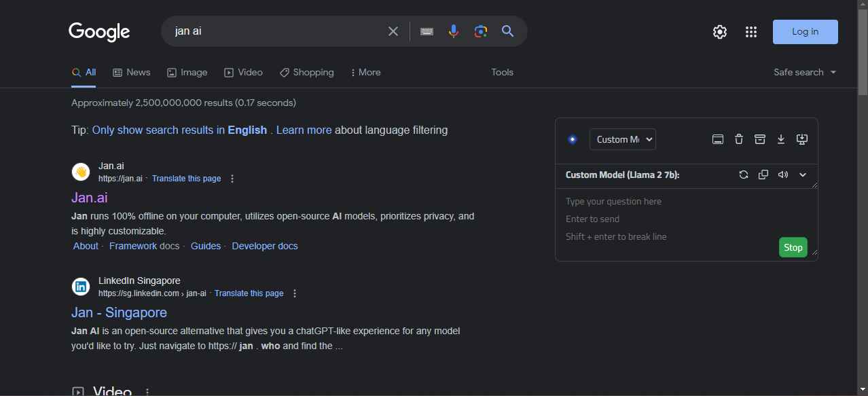Open the more options dots for the Jan.ai result
Viewport: 868px width, 396px height.
(x=232, y=179)
